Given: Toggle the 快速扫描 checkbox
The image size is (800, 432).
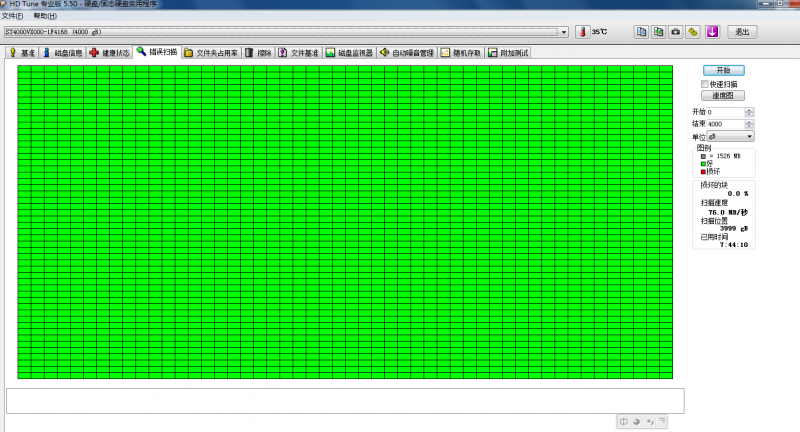Looking at the screenshot, I should tap(705, 84).
